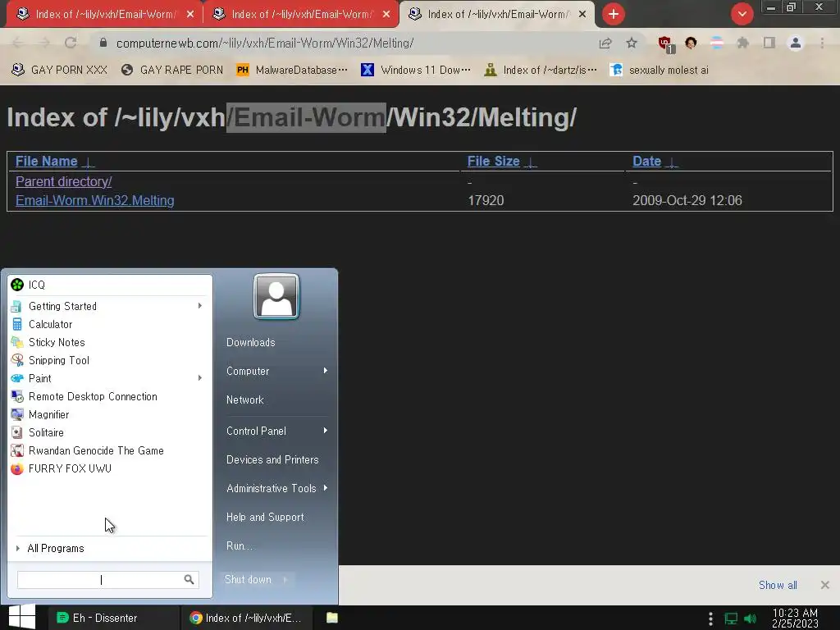
Task: Open the uBlock Origin extension icon
Action: [x=665, y=44]
